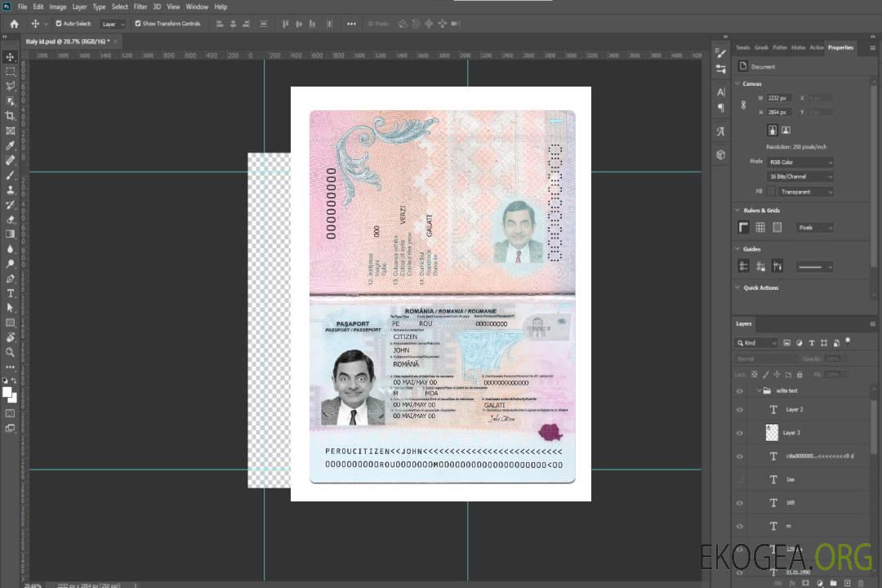Open the guide line style dropdown

click(x=814, y=267)
